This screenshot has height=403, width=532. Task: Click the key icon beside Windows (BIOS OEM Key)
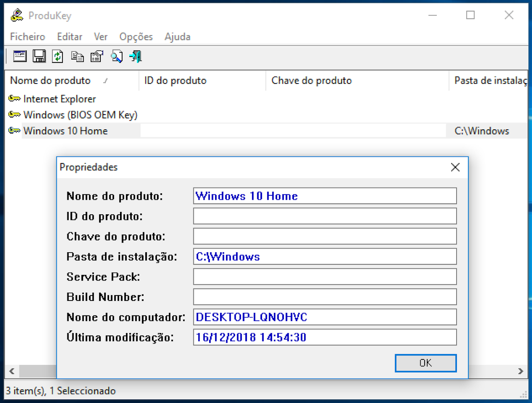[14, 114]
